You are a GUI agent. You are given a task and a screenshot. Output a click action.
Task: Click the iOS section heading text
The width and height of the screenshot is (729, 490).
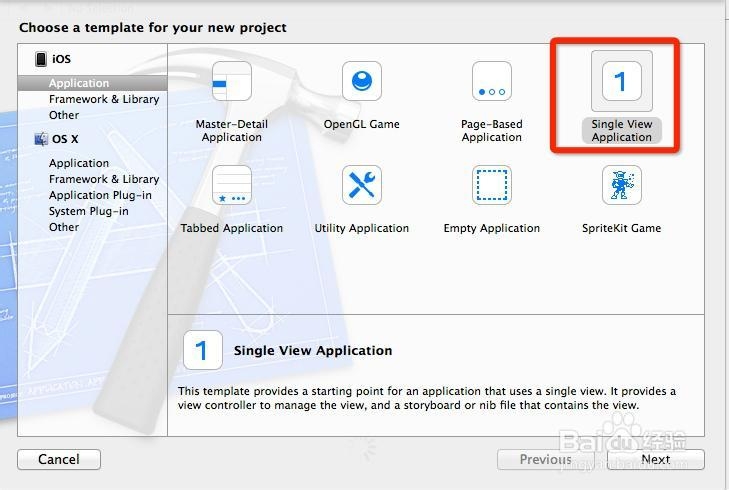(x=61, y=59)
